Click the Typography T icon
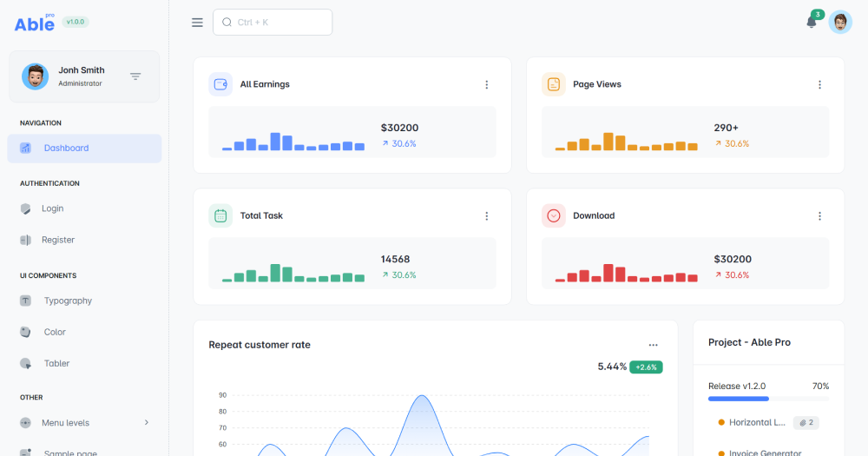 (25, 301)
